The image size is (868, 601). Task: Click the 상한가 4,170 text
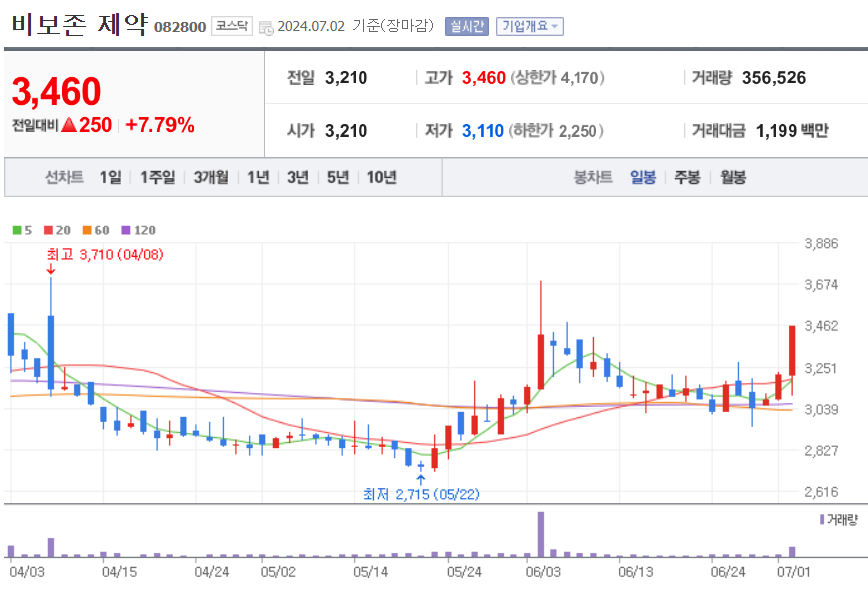point(557,77)
